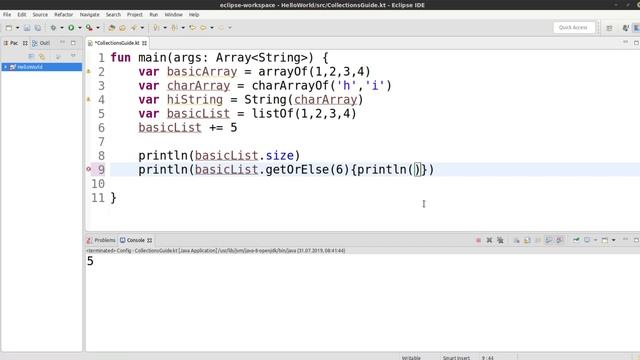Open the New file dropdown arrow
This screenshot has height=360, width=640.
pos(18,28)
